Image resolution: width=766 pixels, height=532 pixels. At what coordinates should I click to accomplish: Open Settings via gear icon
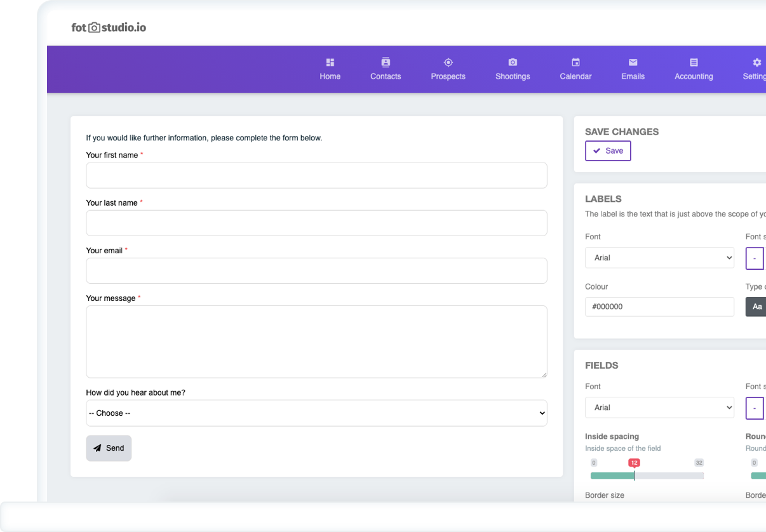click(x=756, y=62)
